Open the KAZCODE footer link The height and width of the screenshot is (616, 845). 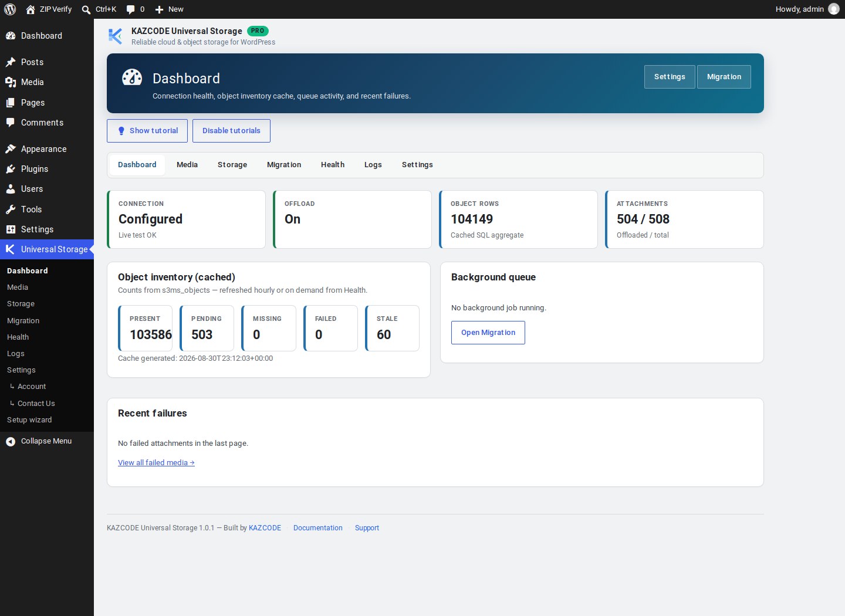[265, 528]
